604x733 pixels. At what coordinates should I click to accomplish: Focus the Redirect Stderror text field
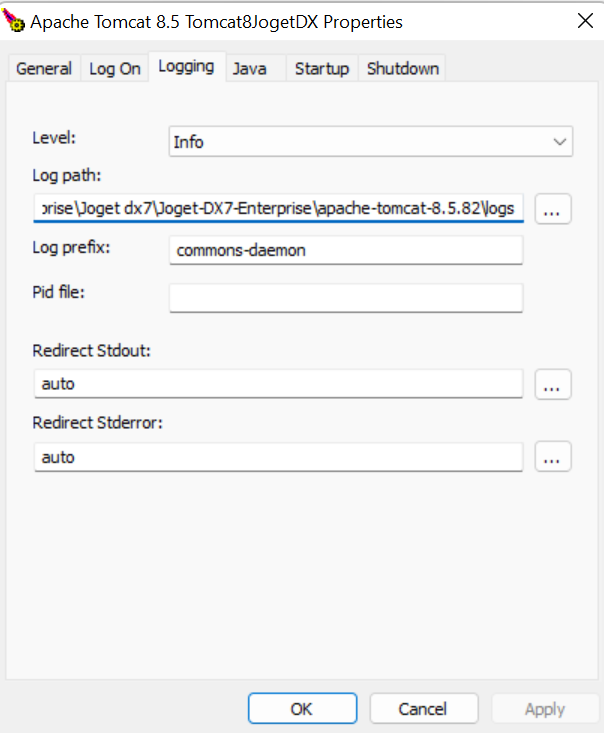point(278,457)
